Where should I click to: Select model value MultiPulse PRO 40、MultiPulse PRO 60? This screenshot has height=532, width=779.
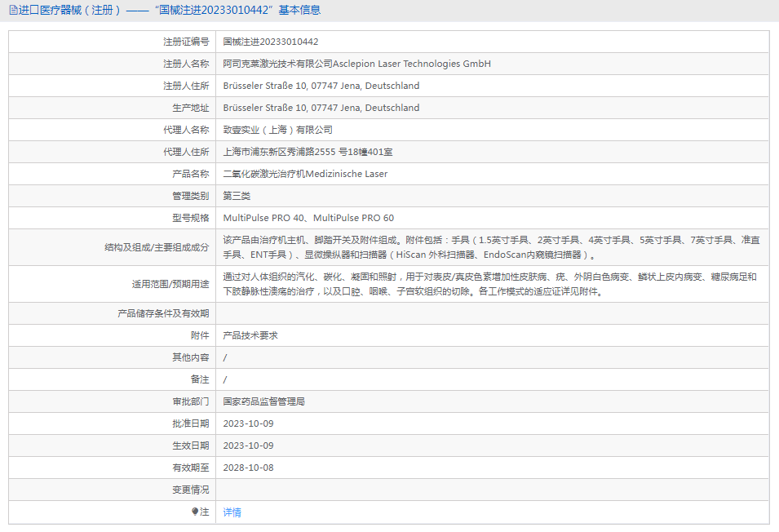[x=308, y=218]
